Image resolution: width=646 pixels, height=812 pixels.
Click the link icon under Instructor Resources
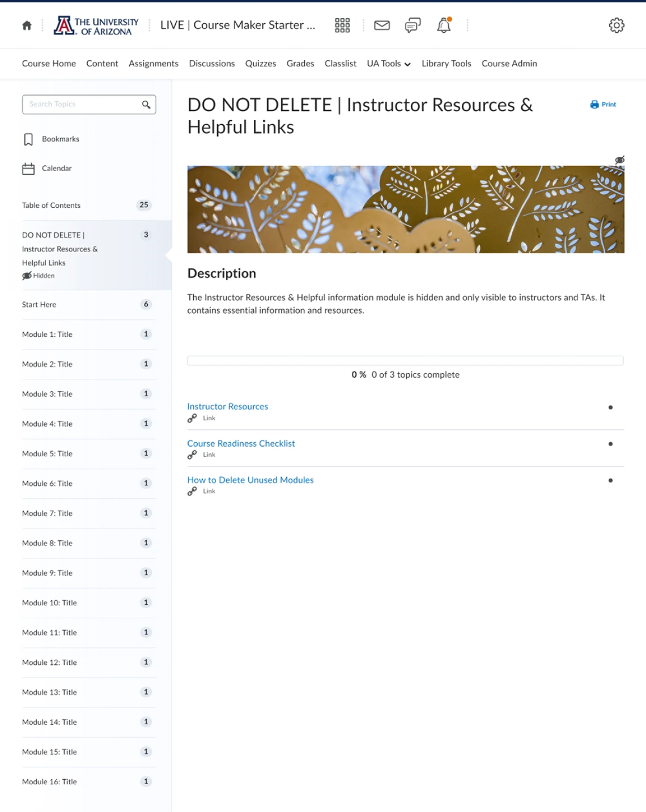point(192,418)
